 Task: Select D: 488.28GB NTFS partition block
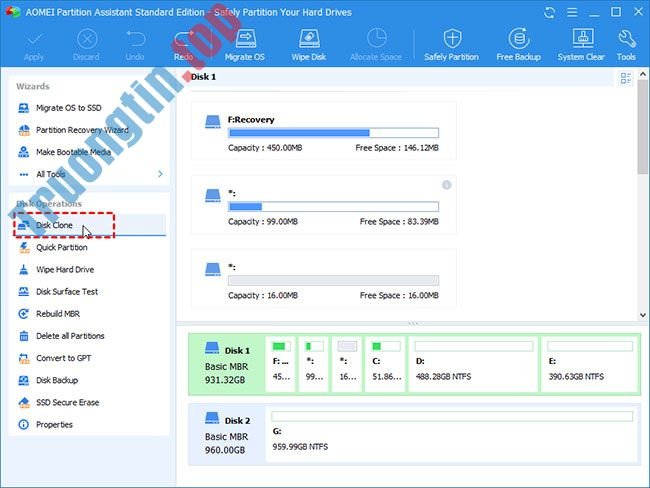[473, 364]
